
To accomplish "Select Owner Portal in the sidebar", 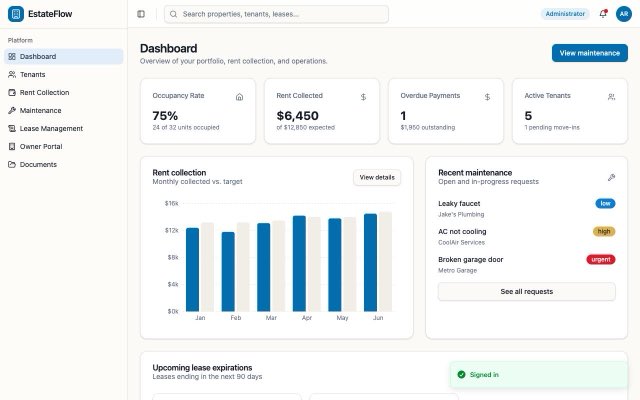I will (64, 146).
